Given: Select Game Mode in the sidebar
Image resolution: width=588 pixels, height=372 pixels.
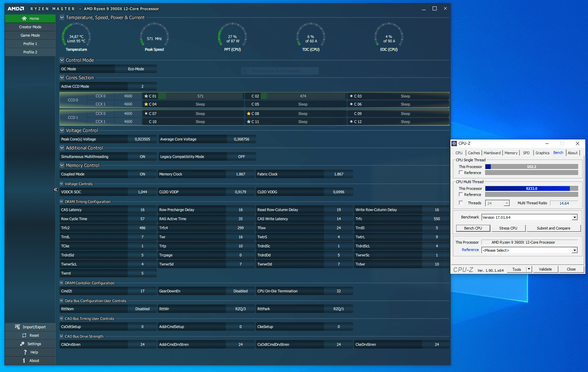Looking at the screenshot, I should [30, 35].
